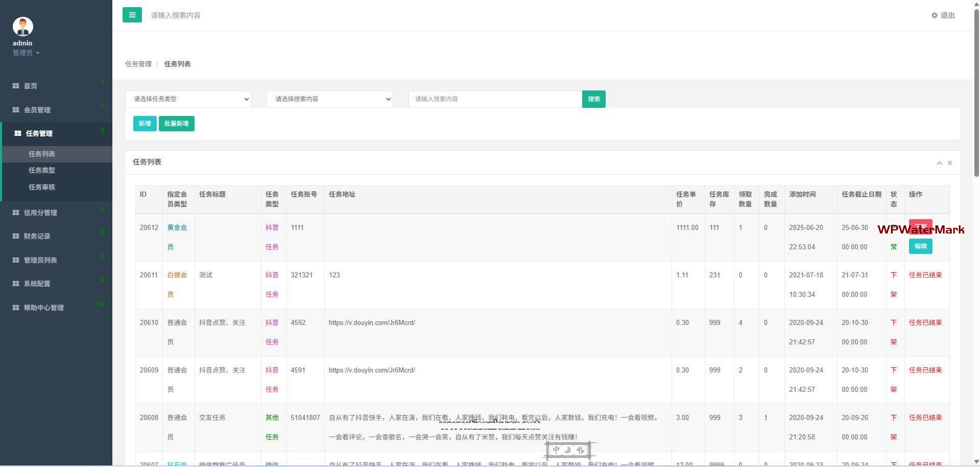Expand the 管理员 user role dropdown
This screenshot has width=980, height=467.
[26, 53]
